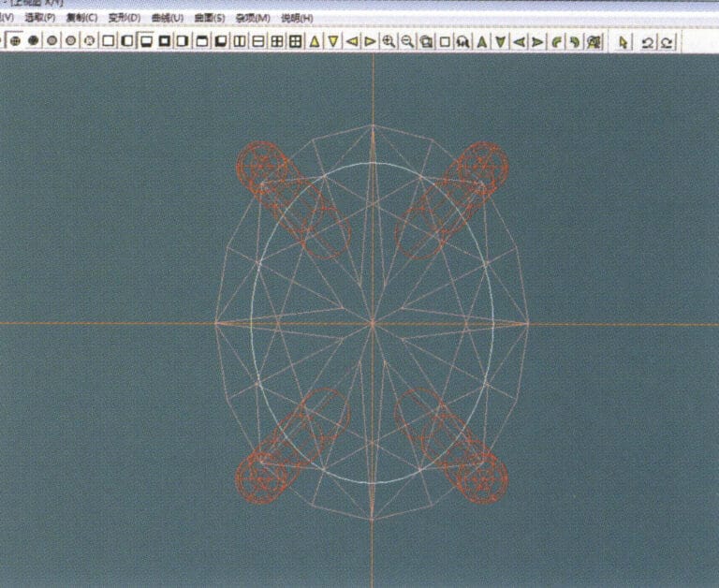
Task: Open the 变形(D) menu
Action: (125, 18)
